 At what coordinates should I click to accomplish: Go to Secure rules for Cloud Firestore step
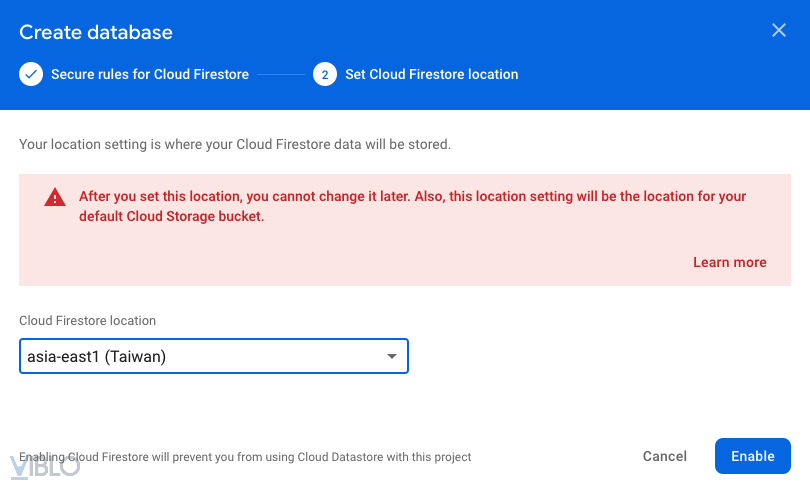tap(150, 74)
